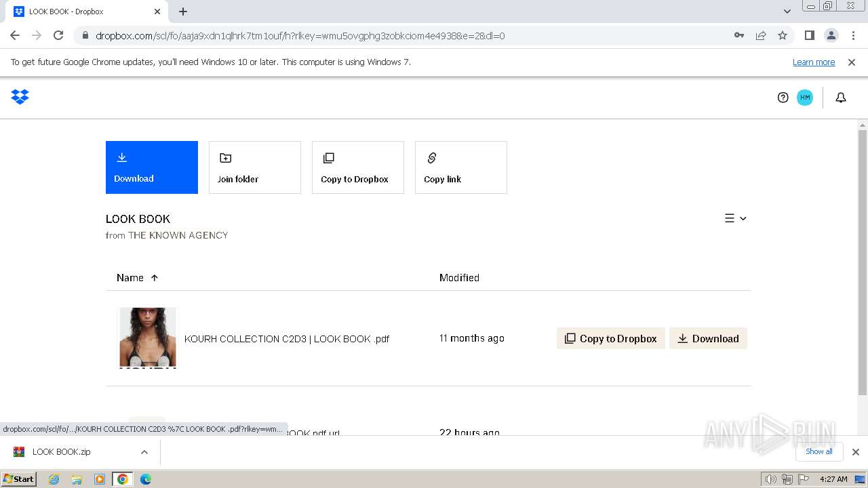Copy the folder link
Image resolution: width=868 pixels, height=488 pixels.
[x=461, y=167]
